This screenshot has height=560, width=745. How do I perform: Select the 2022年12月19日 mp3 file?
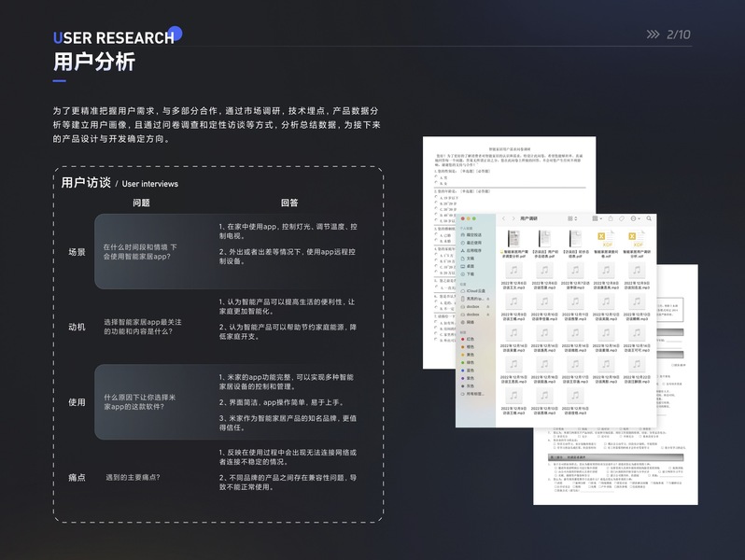pyautogui.click(x=606, y=371)
